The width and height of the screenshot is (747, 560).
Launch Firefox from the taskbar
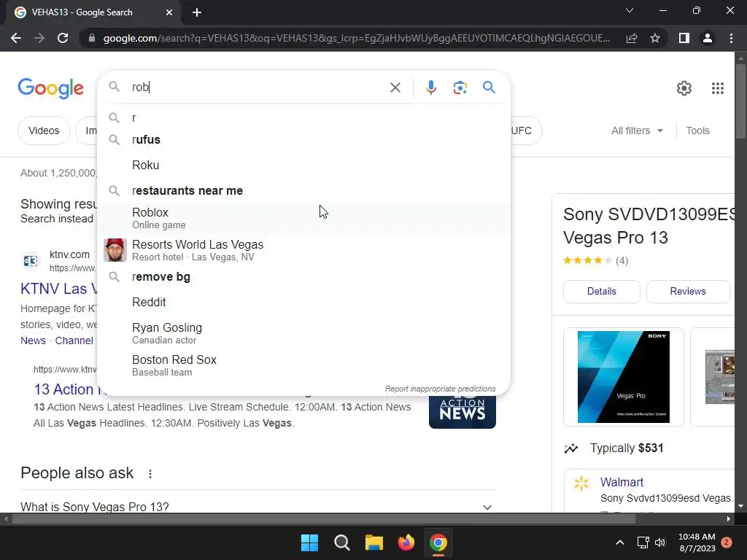click(x=406, y=542)
